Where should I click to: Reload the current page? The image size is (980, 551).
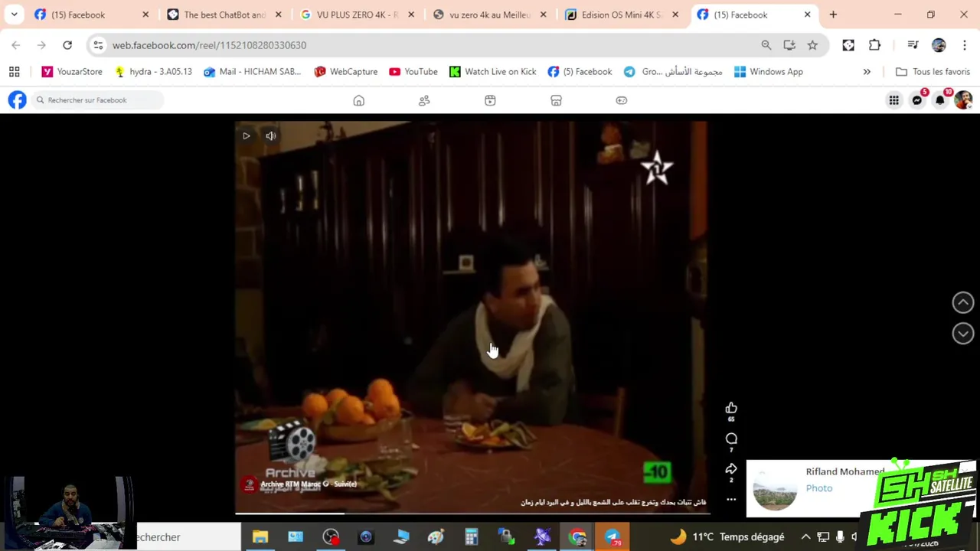67,45
